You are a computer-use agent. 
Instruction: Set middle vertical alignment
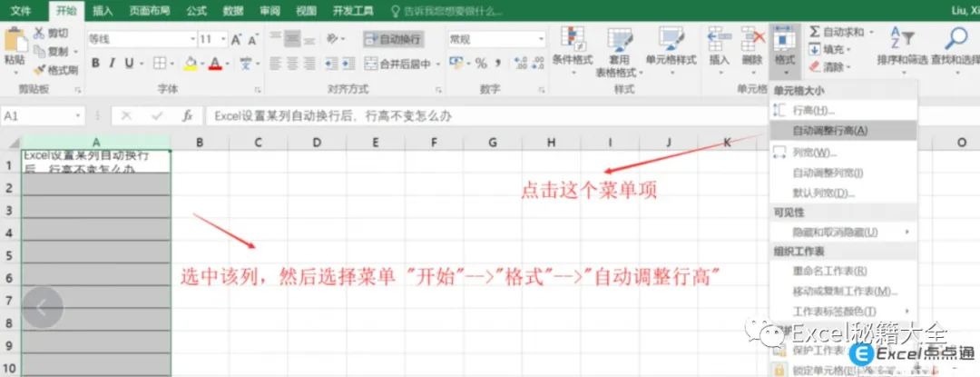292,39
